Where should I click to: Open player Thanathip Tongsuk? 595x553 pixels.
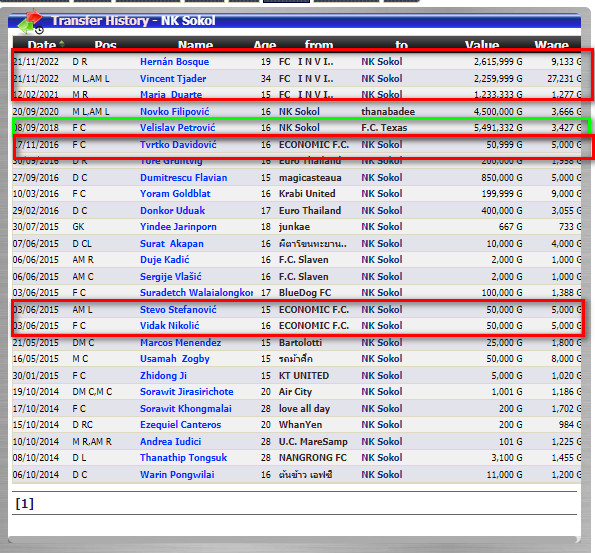tap(184, 458)
